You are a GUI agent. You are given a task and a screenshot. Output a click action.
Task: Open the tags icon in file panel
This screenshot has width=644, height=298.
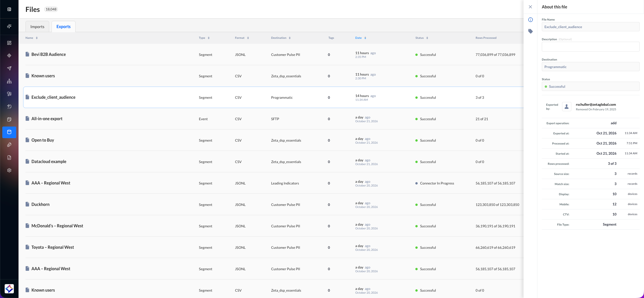coord(531,31)
